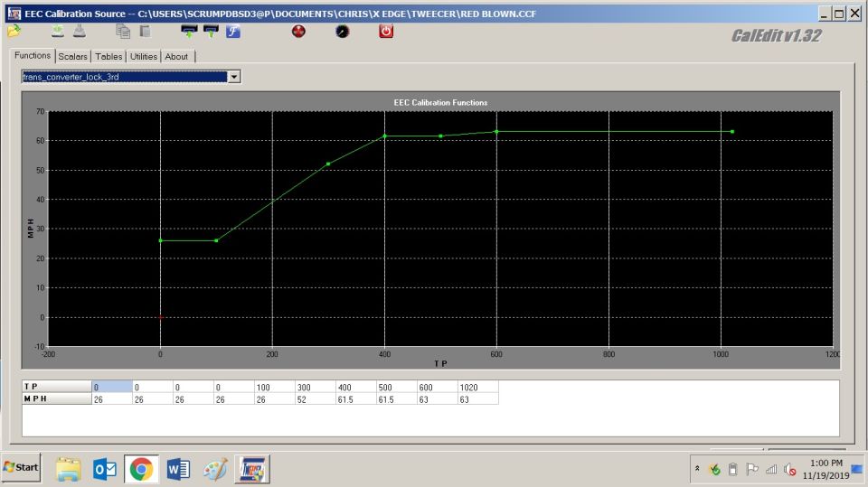The height and width of the screenshot is (487, 868).
Task: Click the muted volume tray icon
Action: point(790,470)
